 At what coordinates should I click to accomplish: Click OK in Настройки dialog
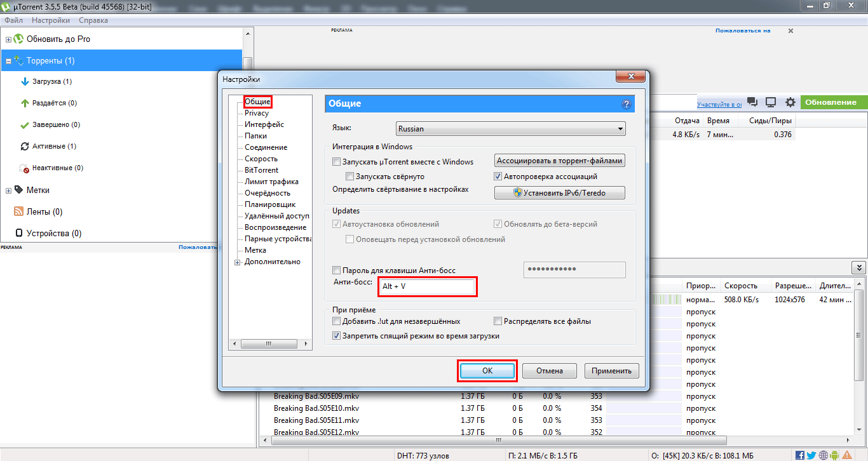tap(487, 371)
